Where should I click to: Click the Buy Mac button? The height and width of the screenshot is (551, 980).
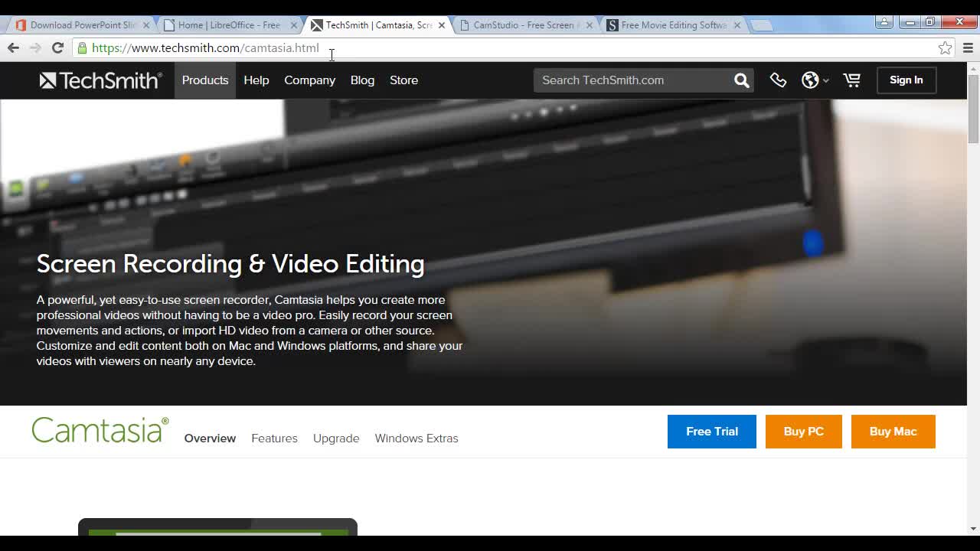[893, 432]
